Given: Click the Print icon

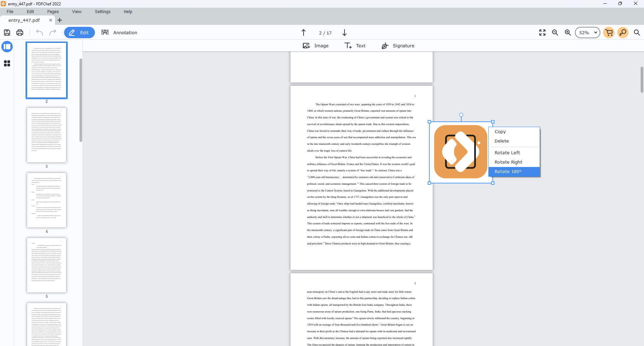Looking at the screenshot, I should [x=20, y=33].
